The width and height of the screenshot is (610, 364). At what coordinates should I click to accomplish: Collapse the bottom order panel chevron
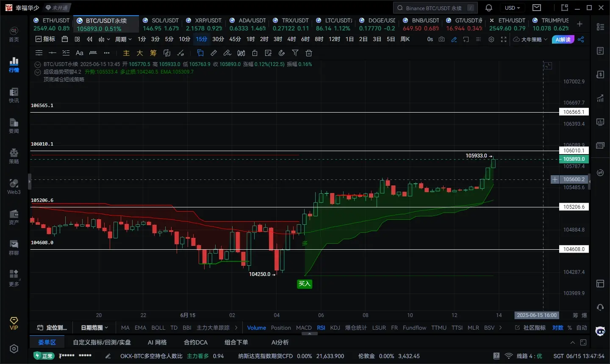coord(572,342)
